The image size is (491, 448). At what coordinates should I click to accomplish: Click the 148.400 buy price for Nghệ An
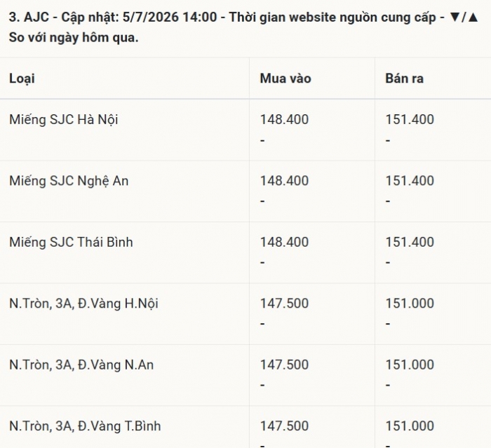click(284, 181)
